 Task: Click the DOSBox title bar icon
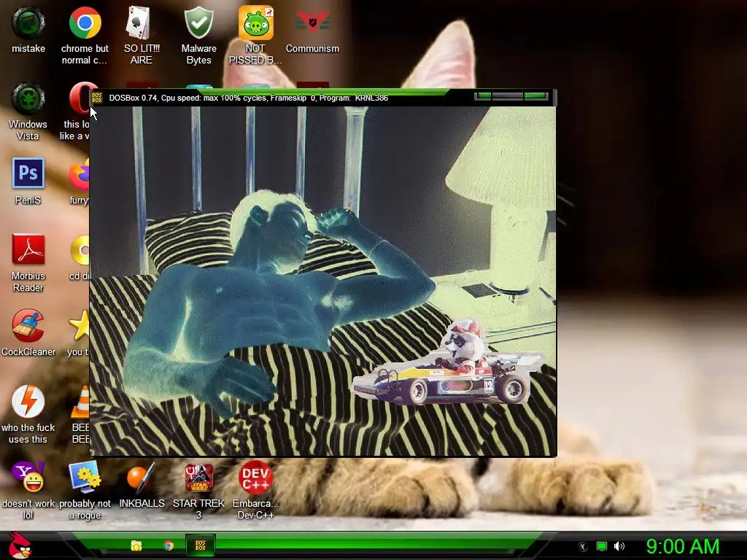(x=97, y=98)
